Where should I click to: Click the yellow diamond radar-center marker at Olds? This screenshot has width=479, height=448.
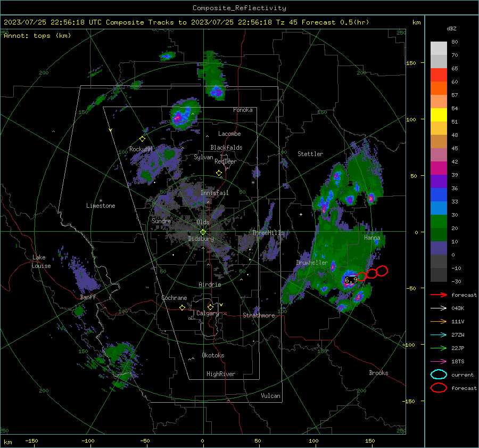tap(203, 232)
